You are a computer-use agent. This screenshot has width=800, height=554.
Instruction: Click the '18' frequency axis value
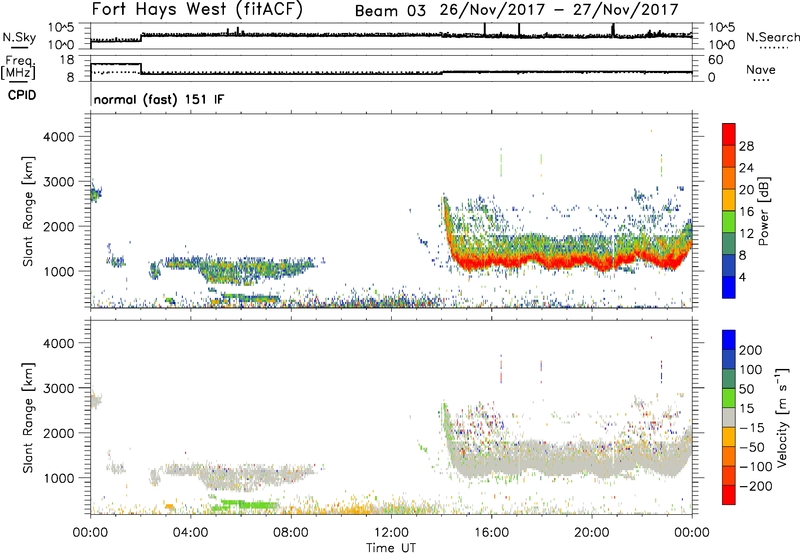click(x=67, y=60)
